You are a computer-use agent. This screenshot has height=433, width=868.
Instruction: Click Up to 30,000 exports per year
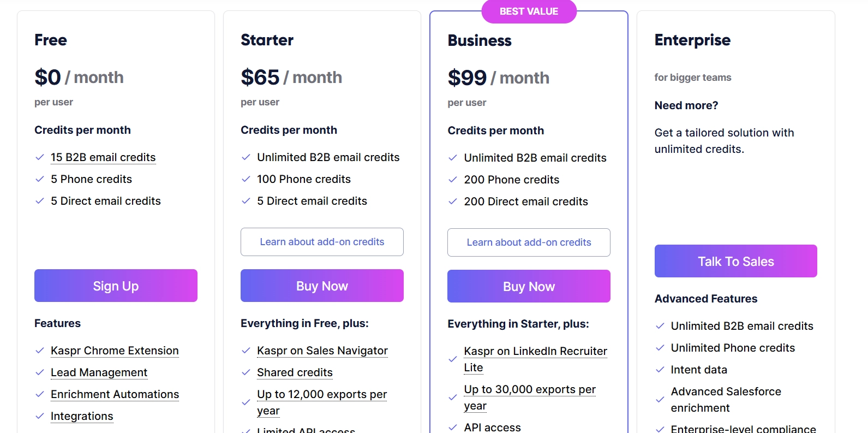[530, 398]
